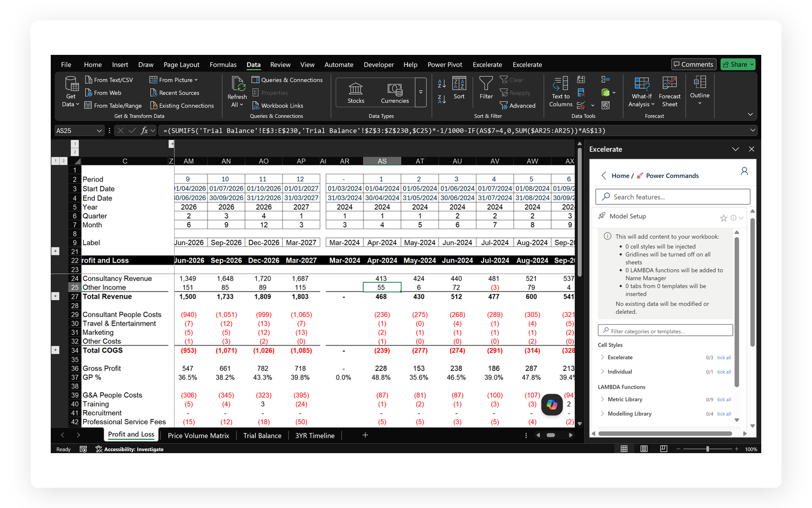Adjust the zoom slider in status bar
812x508 pixels.
coord(707,449)
